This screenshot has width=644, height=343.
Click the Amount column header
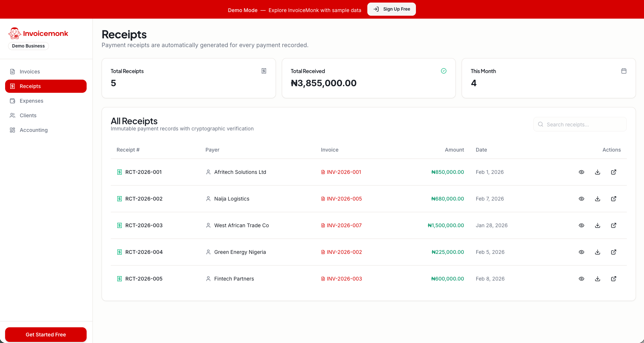(454, 150)
